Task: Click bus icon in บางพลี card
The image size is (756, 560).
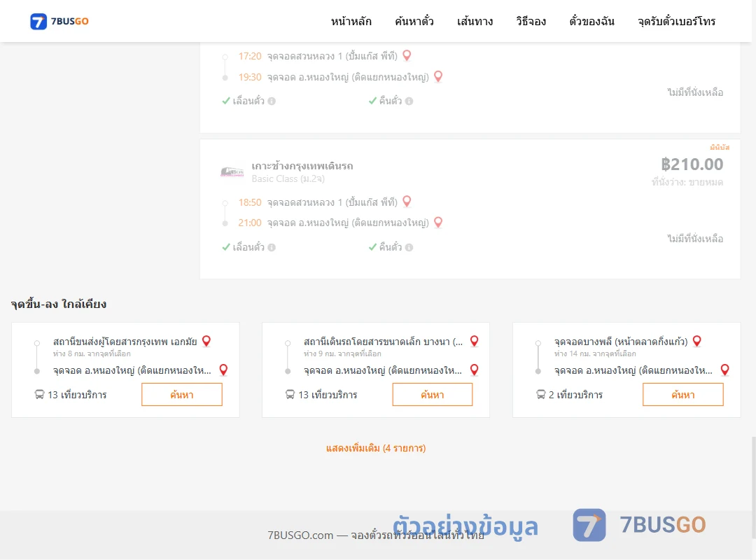Action: 541,395
